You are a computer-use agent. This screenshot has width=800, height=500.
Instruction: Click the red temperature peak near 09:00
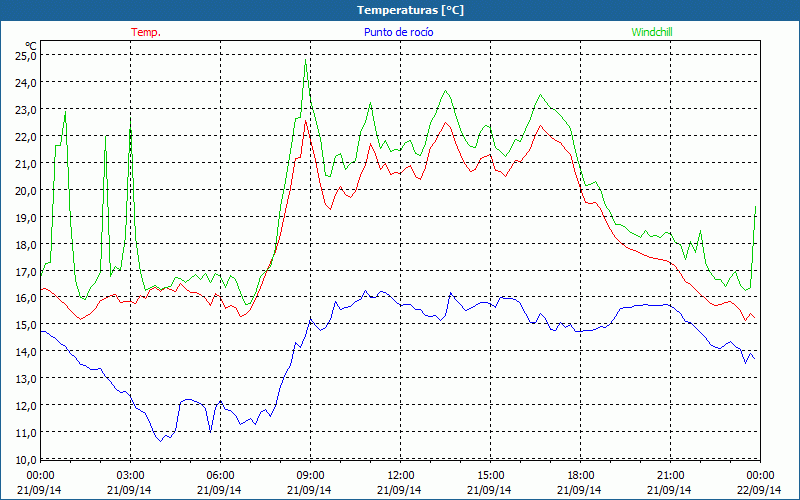305,121
